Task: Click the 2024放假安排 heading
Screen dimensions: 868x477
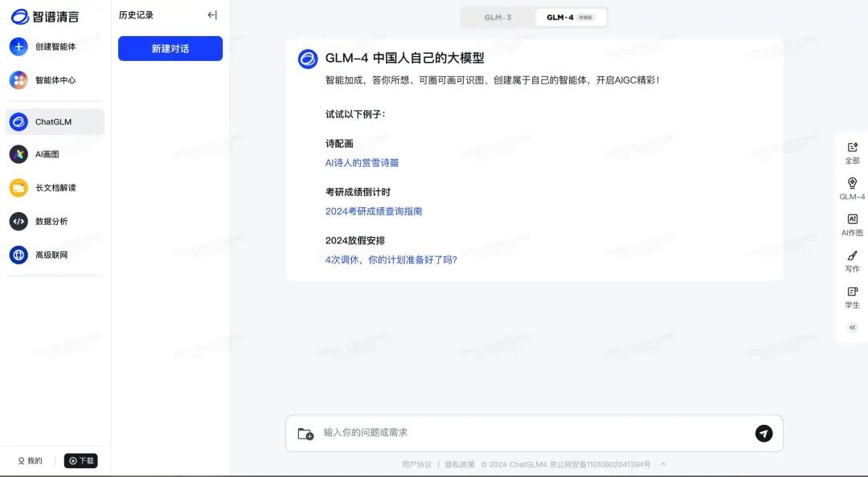Action: coord(355,240)
